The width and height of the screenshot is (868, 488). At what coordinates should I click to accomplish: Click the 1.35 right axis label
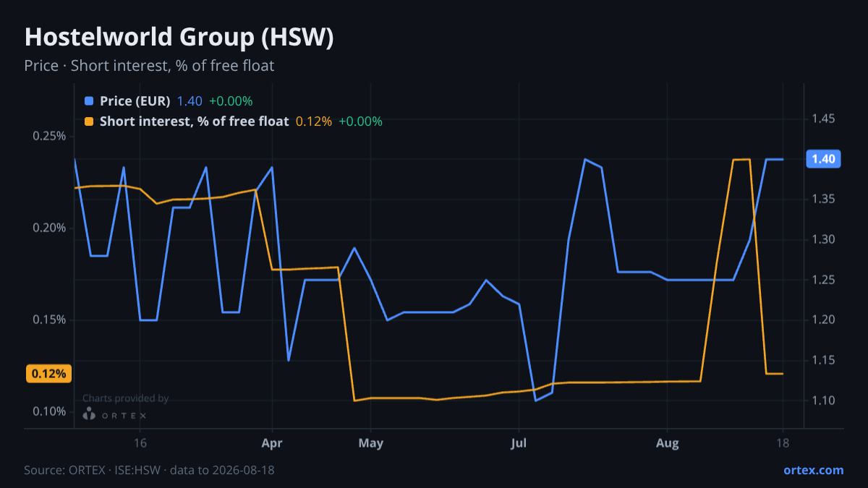click(823, 199)
